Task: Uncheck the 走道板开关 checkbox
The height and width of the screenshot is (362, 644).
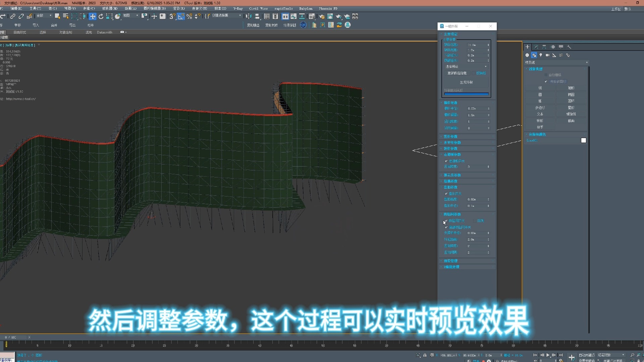Action: pos(446,161)
